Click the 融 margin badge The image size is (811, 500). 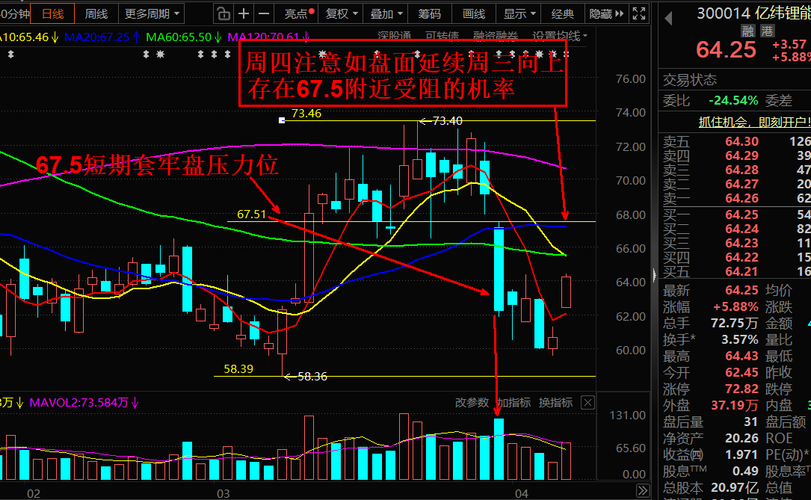click(x=748, y=31)
